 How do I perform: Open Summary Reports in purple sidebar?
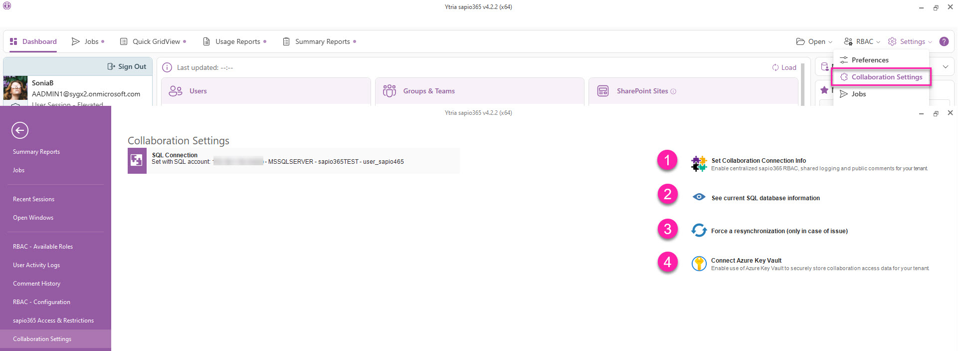pyautogui.click(x=36, y=152)
